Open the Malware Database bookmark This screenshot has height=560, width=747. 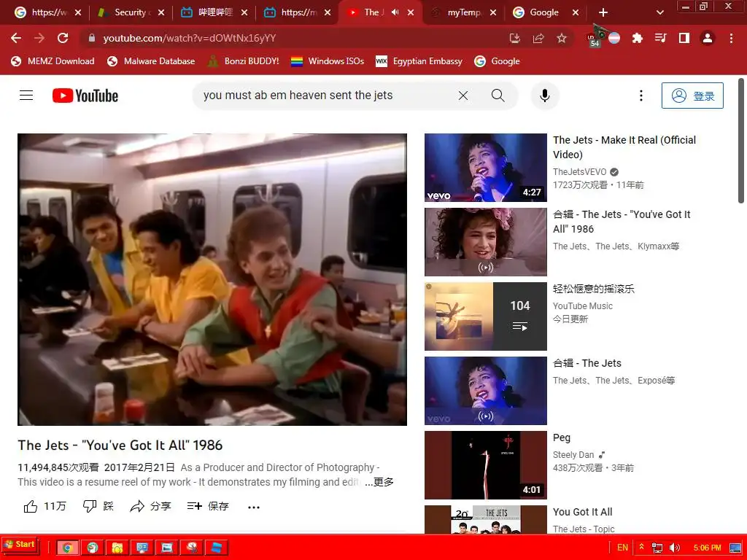151,61
